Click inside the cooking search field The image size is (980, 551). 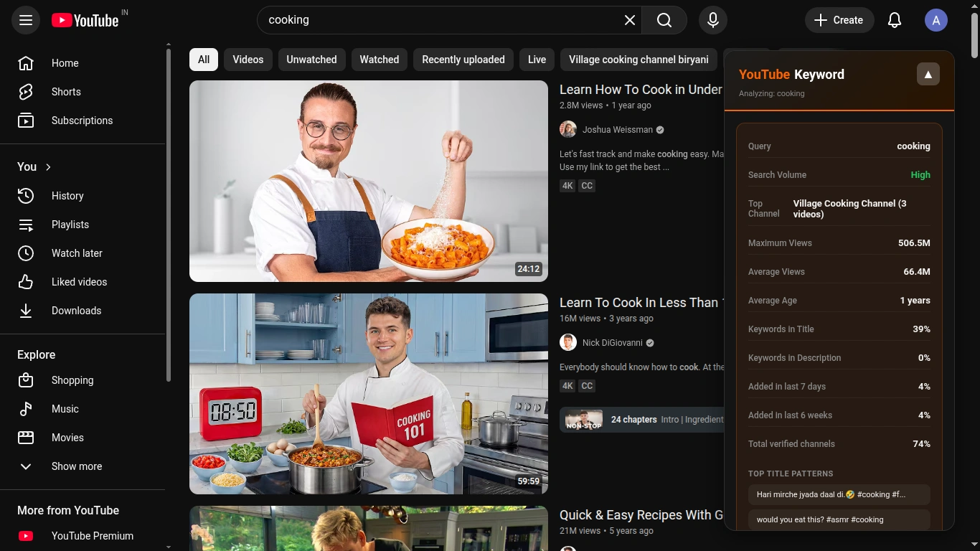click(438, 20)
